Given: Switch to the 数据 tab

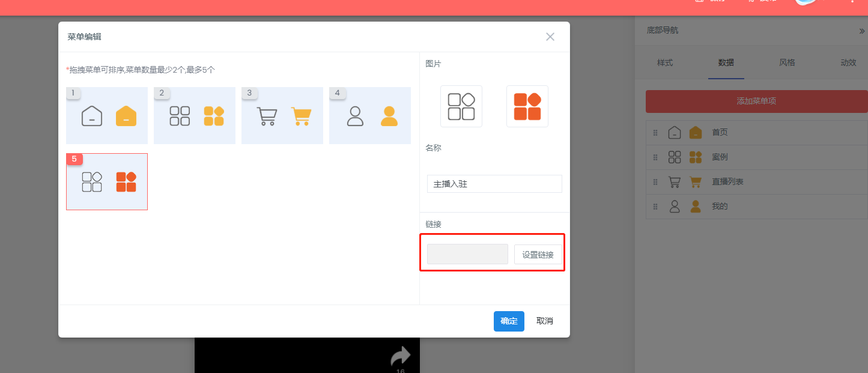Looking at the screenshot, I should click(726, 62).
